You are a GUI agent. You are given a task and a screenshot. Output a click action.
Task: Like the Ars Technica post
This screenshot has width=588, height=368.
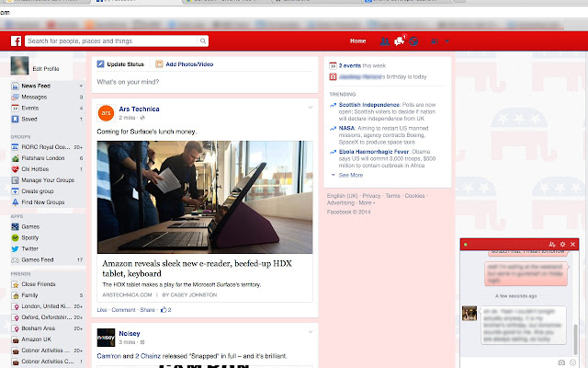point(102,310)
